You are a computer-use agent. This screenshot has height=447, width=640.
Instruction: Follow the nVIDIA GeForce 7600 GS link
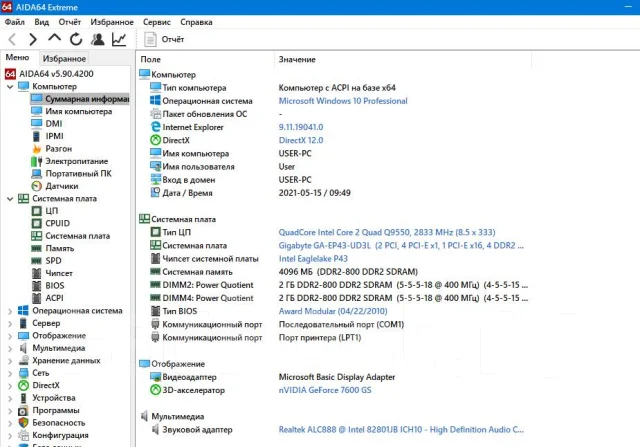tap(325, 390)
